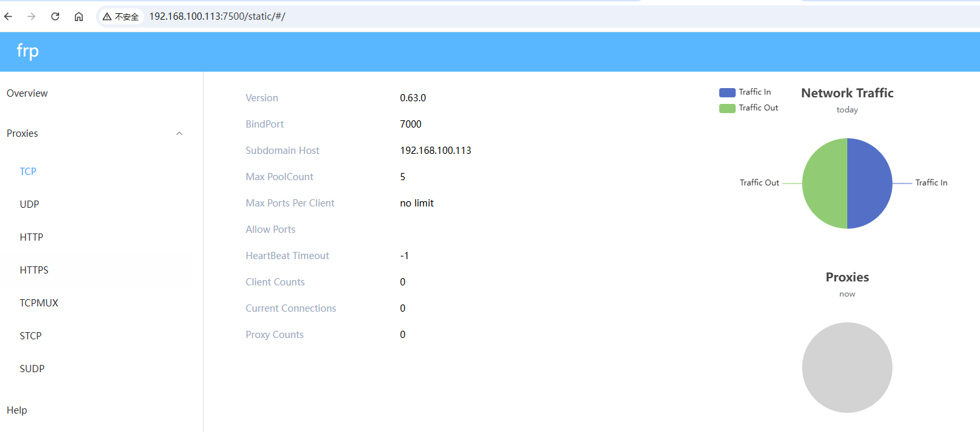Click the frp header title
This screenshot has width=980, height=434.
(28, 51)
